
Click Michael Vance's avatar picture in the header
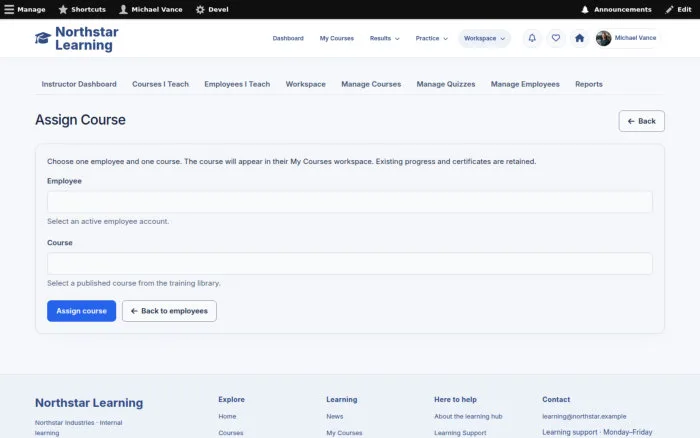point(603,38)
